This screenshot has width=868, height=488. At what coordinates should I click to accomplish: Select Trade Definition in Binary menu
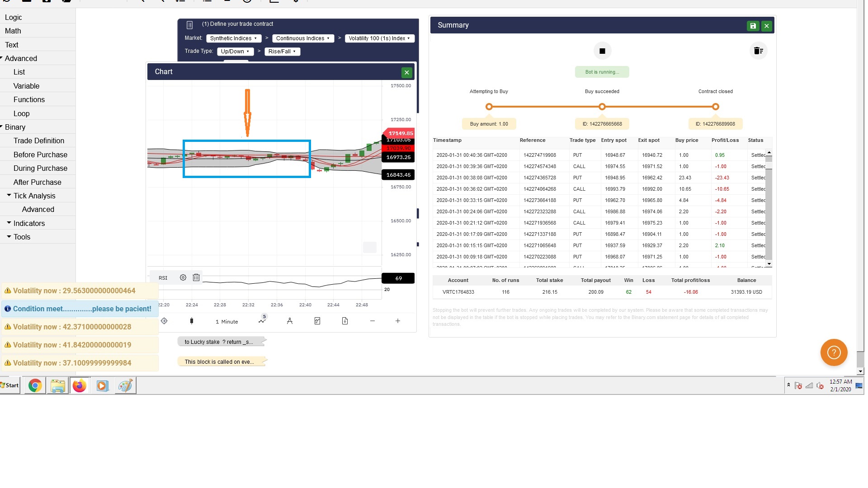point(39,141)
